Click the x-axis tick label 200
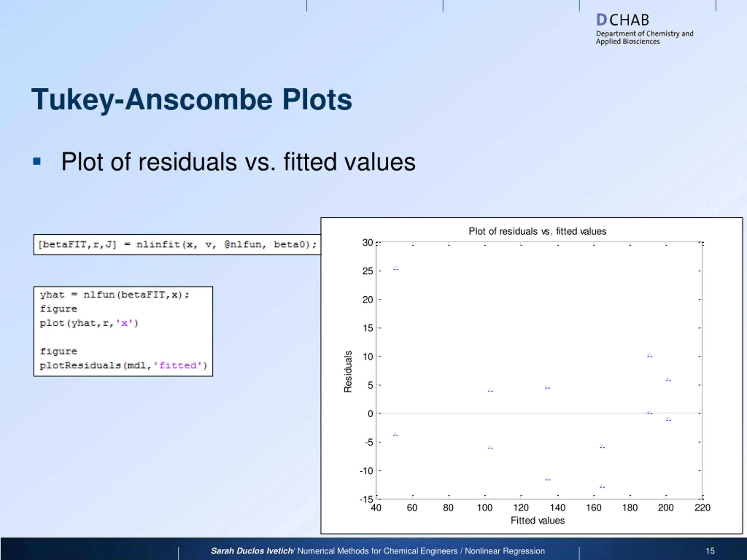The image size is (747, 560). (x=666, y=508)
